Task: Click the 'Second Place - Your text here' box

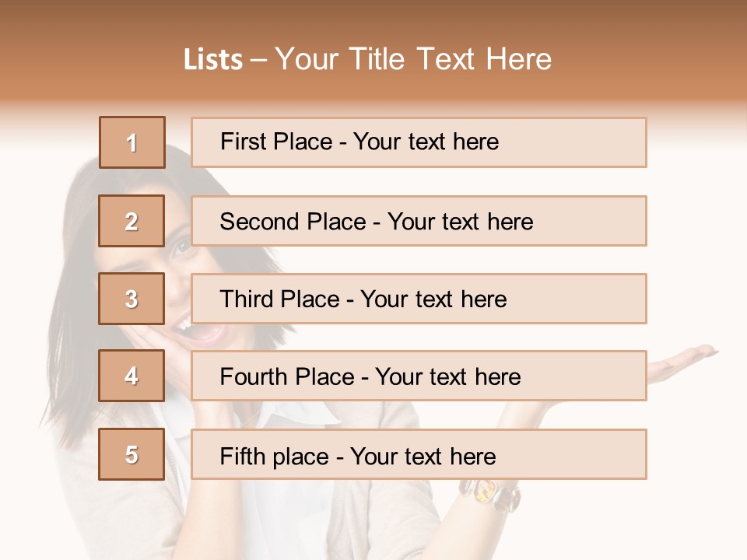Action: pyautogui.click(x=419, y=221)
